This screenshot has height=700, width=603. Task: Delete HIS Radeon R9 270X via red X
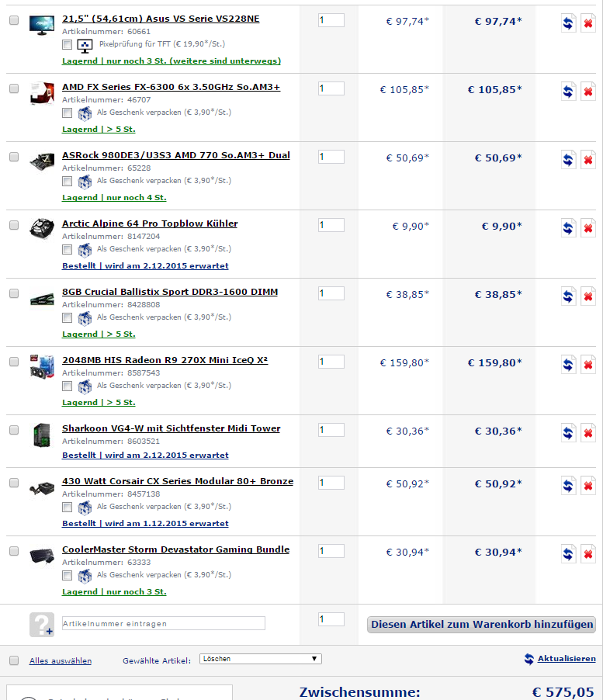[588, 365]
